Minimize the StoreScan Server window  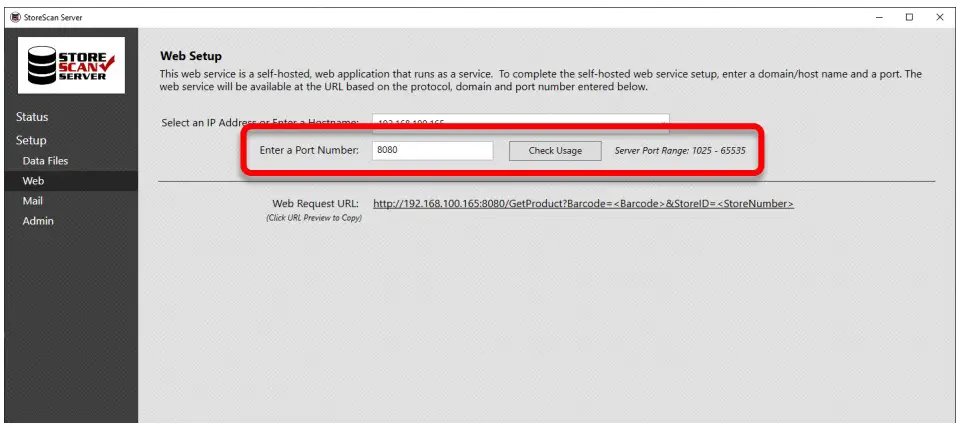click(x=879, y=17)
